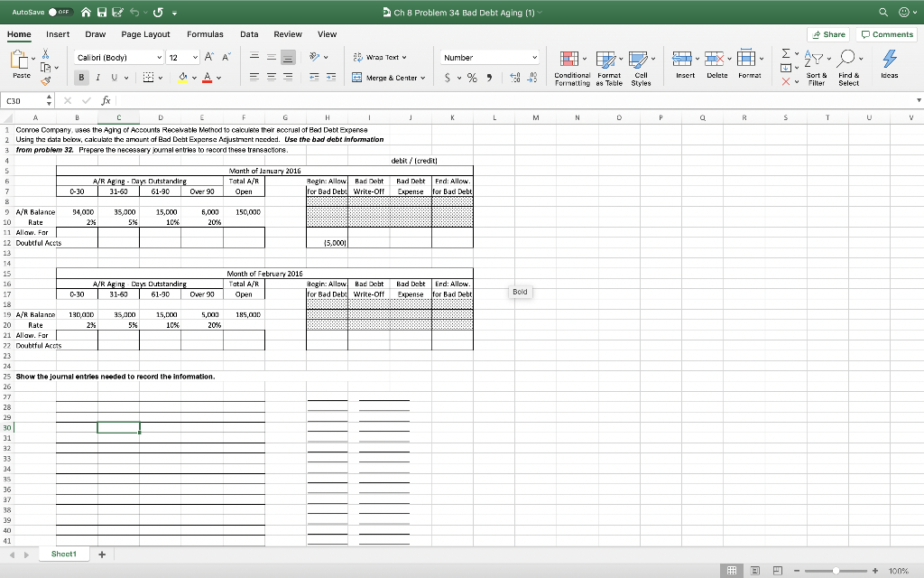This screenshot has height=578, width=924.
Task: Click the Middle Align icon
Action: 271,57
